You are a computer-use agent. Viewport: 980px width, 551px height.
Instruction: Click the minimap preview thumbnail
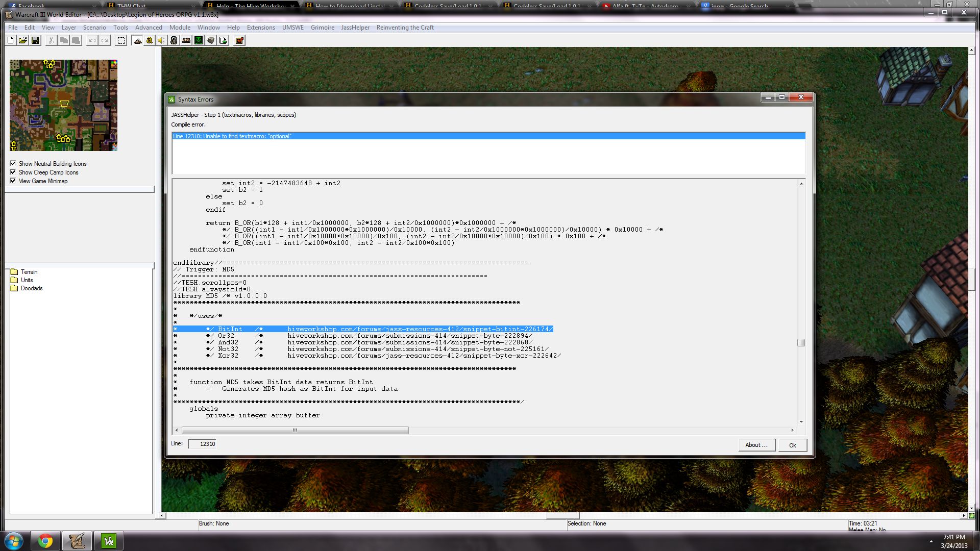[63, 105]
